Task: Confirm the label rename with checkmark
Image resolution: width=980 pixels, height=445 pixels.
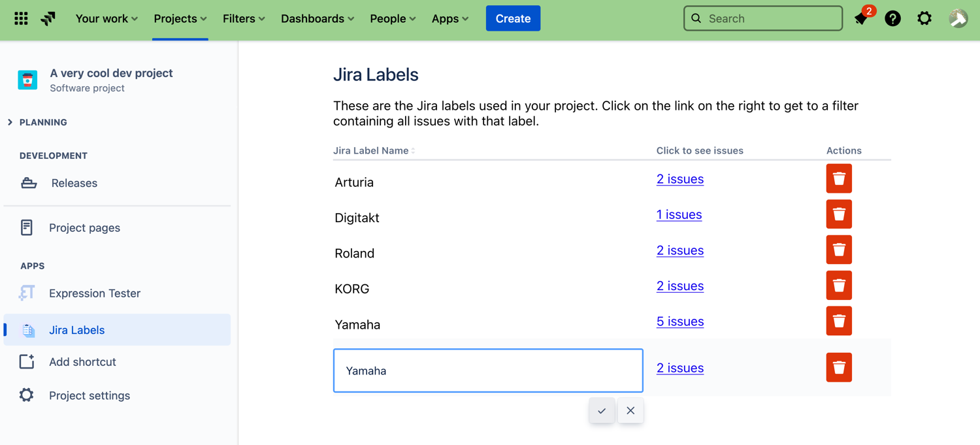Action: click(x=602, y=410)
